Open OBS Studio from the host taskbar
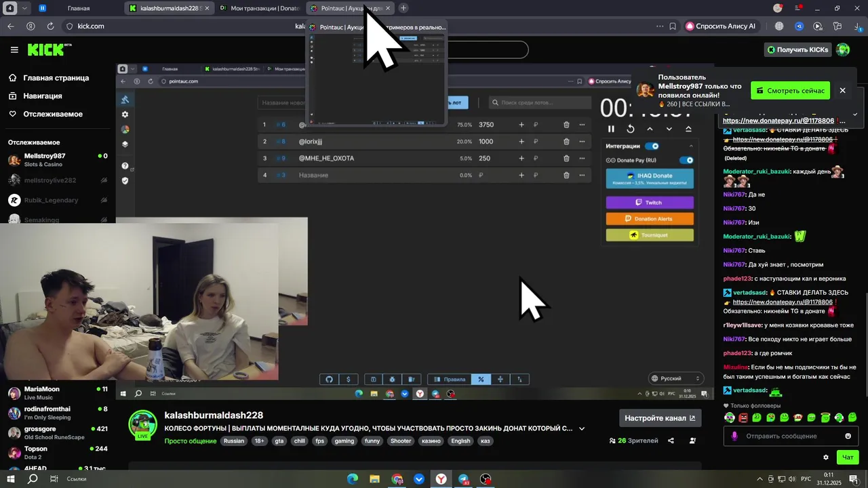This screenshot has width=868, height=488. click(x=486, y=479)
